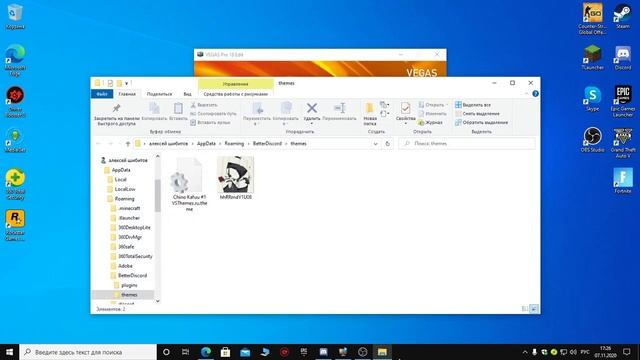
Task: Click the taskbar search box
Action: 88,352
